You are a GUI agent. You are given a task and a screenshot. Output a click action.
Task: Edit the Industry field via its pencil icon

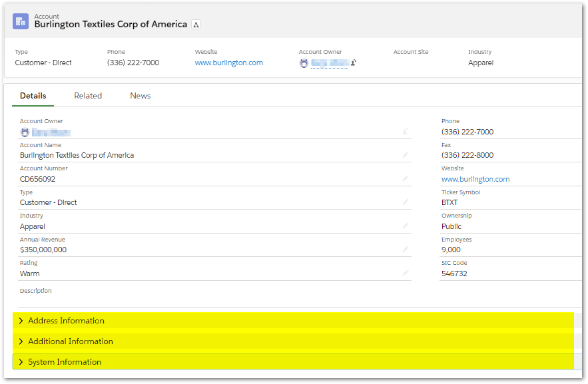pos(406,226)
